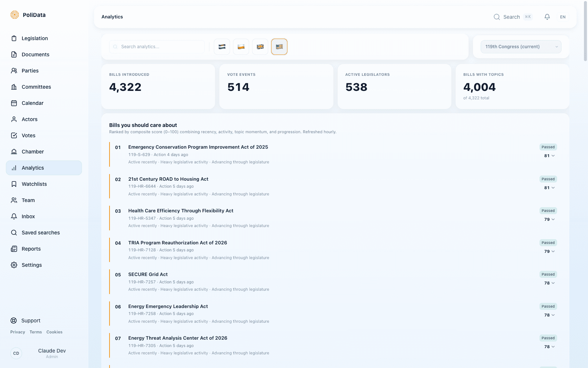Click the Support lifebuoy icon

(x=14, y=321)
